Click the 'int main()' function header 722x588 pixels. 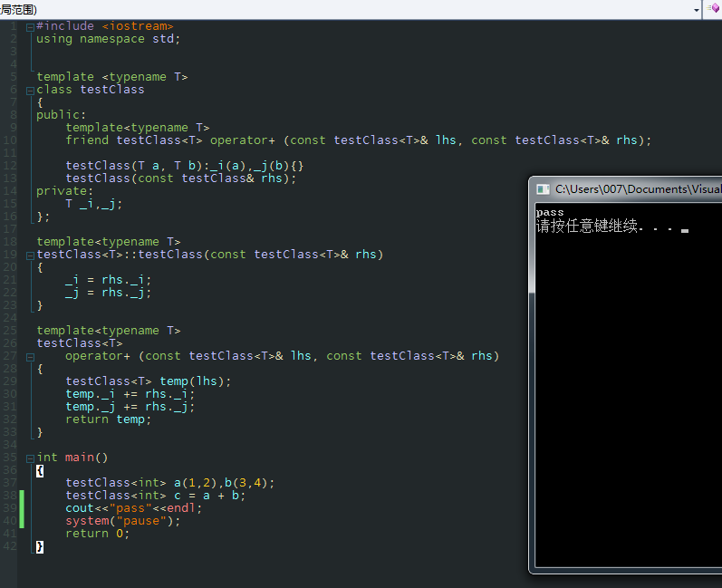72,458
